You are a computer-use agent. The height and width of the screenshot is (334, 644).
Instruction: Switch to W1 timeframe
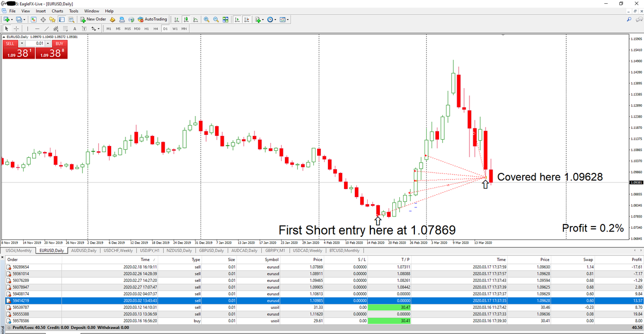click(x=175, y=28)
